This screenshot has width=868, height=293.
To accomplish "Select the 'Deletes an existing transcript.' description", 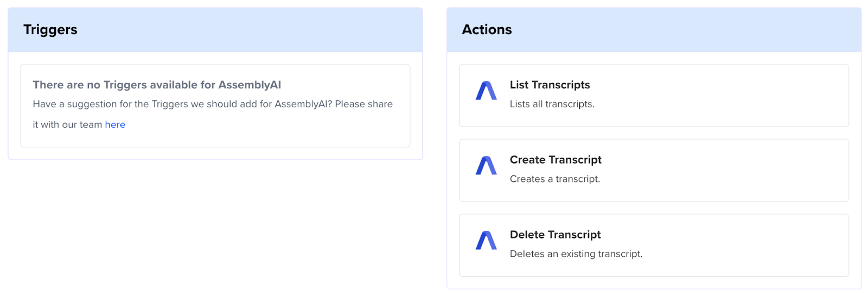I will point(576,253).
